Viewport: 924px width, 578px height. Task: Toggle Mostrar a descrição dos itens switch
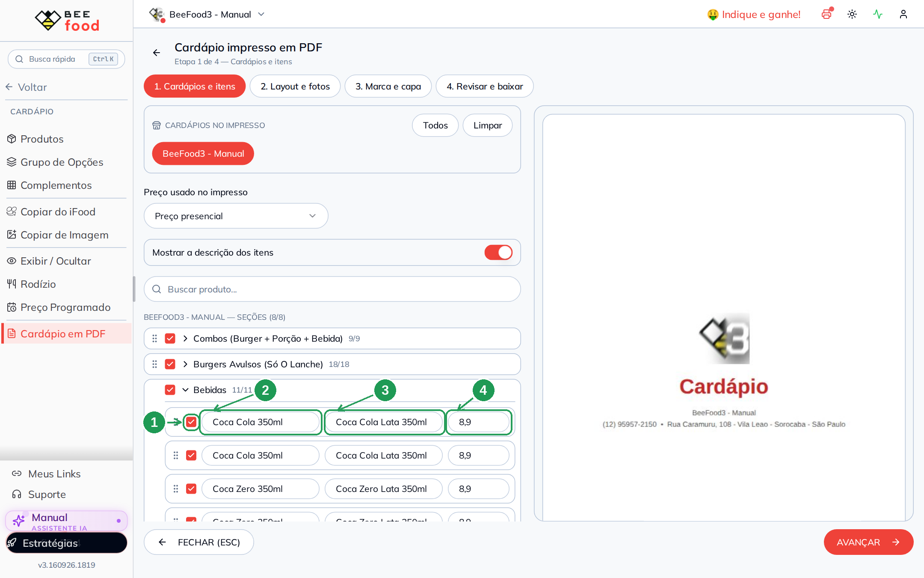[498, 252]
